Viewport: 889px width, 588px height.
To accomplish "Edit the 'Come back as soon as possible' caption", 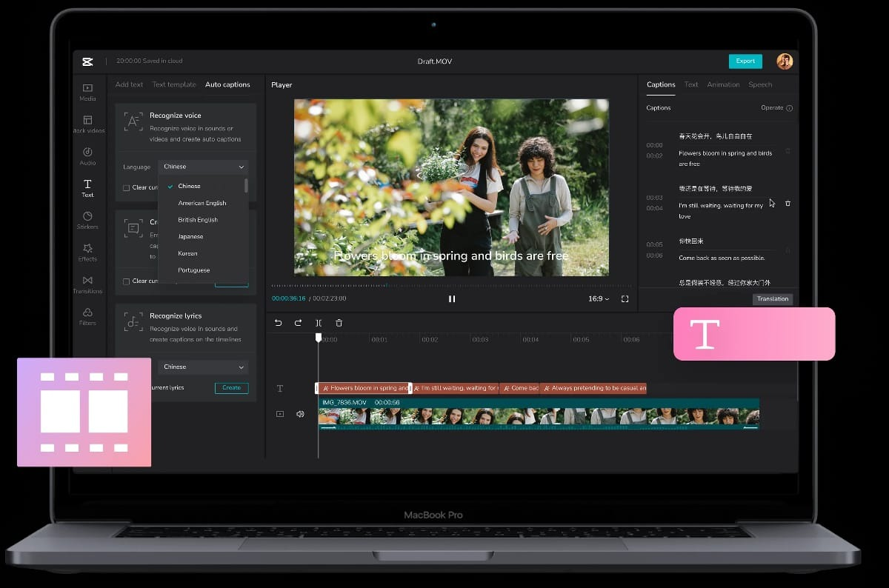I will (722, 258).
